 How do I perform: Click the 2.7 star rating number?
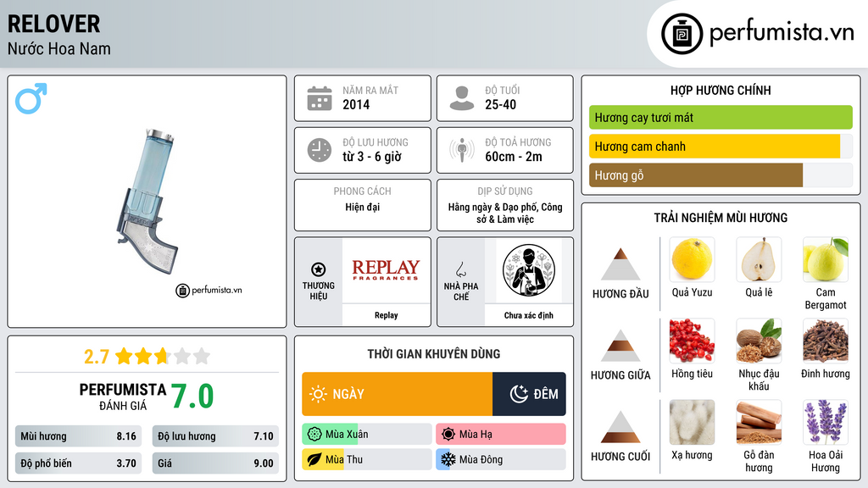97,357
